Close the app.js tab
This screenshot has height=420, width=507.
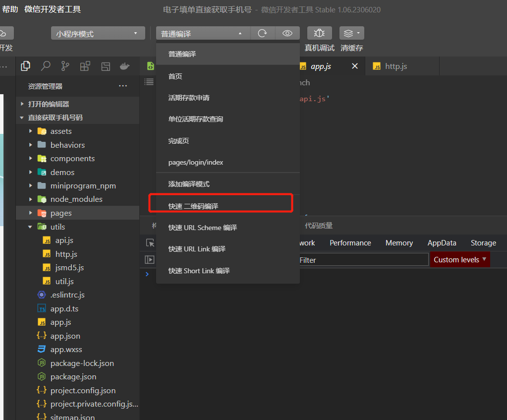coord(355,66)
